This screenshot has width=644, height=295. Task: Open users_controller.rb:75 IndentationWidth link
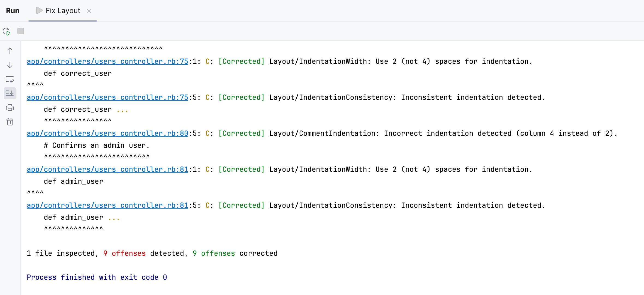(107, 61)
